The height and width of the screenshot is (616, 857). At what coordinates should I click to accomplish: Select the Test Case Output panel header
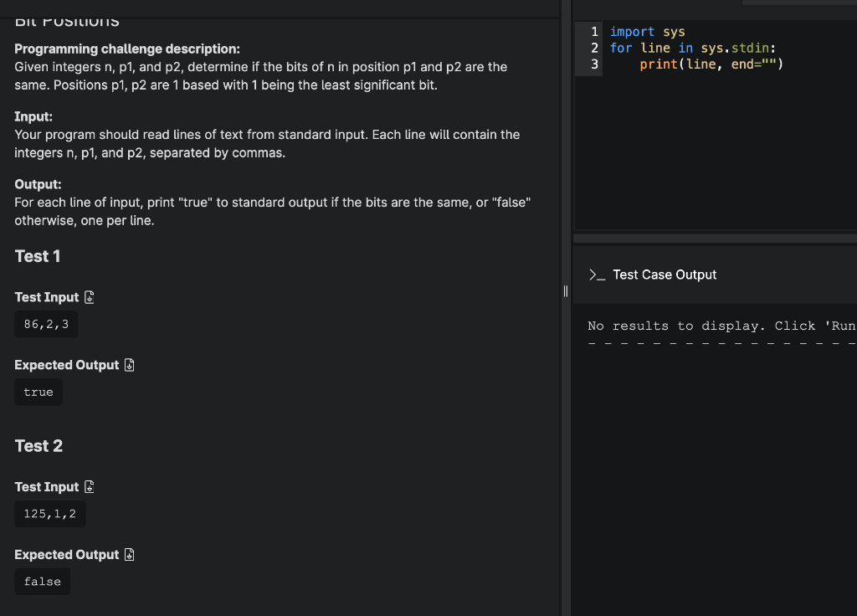coord(665,274)
